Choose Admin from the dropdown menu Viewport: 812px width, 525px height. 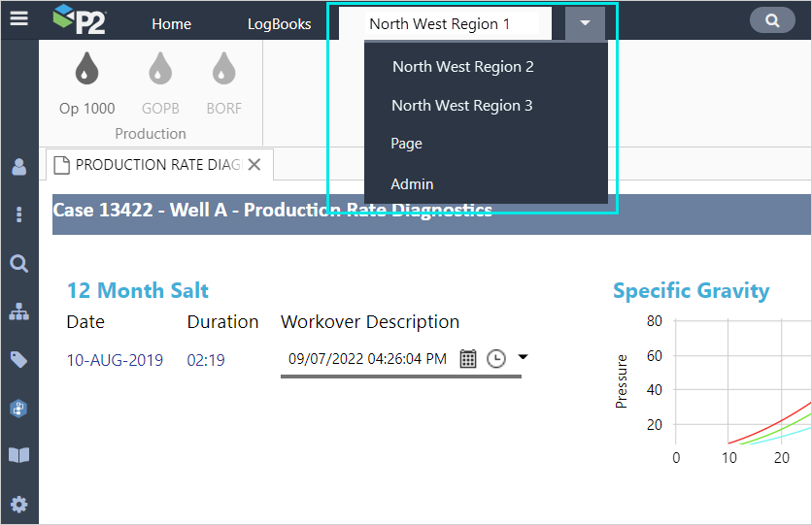click(x=412, y=184)
